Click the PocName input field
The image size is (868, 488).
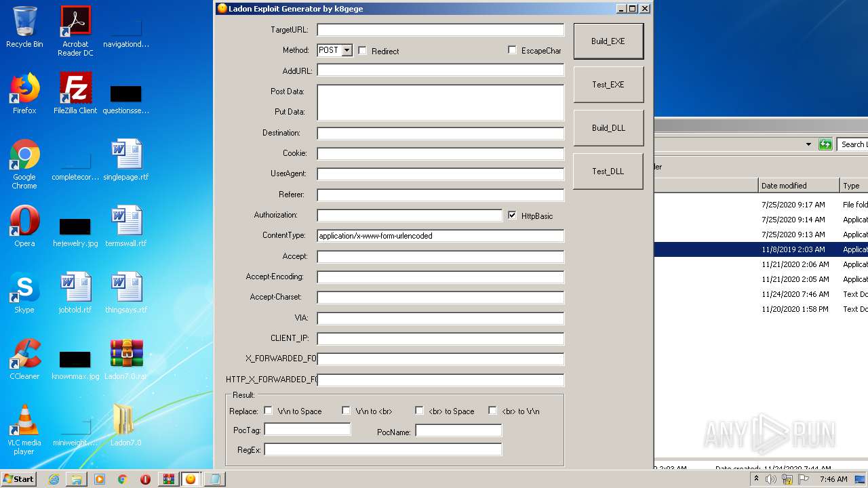458,430
